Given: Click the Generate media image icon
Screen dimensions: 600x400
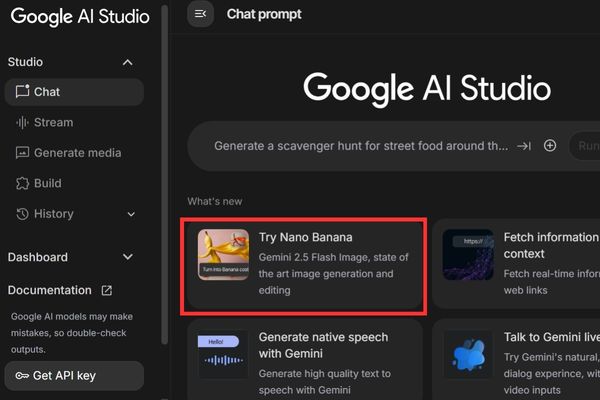Looking at the screenshot, I should 23,153.
